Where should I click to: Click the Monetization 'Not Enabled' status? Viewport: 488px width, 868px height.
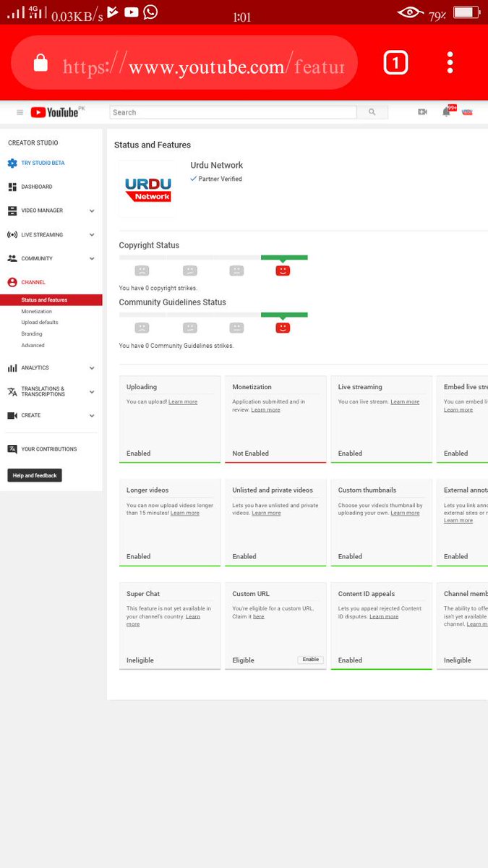click(251, 454)
